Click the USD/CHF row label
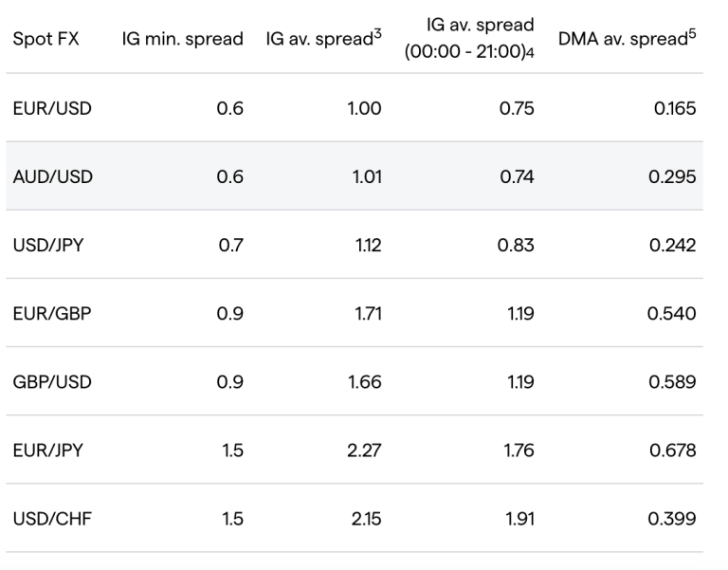 [x=52, y=519]
